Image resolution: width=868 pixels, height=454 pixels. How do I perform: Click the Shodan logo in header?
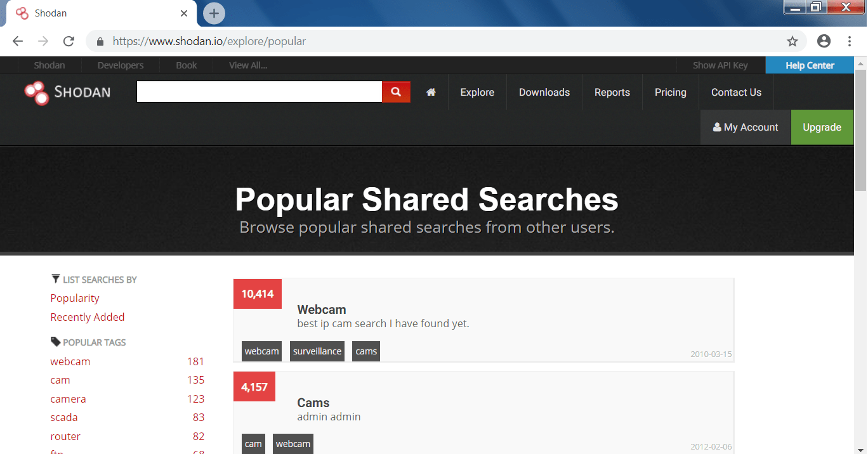(x=67, y=93)
